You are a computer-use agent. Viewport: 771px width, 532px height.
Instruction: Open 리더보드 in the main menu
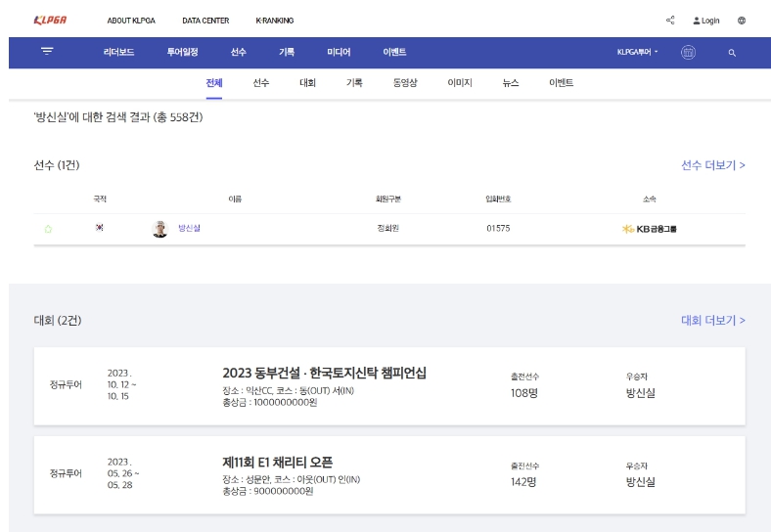(119, 52)
